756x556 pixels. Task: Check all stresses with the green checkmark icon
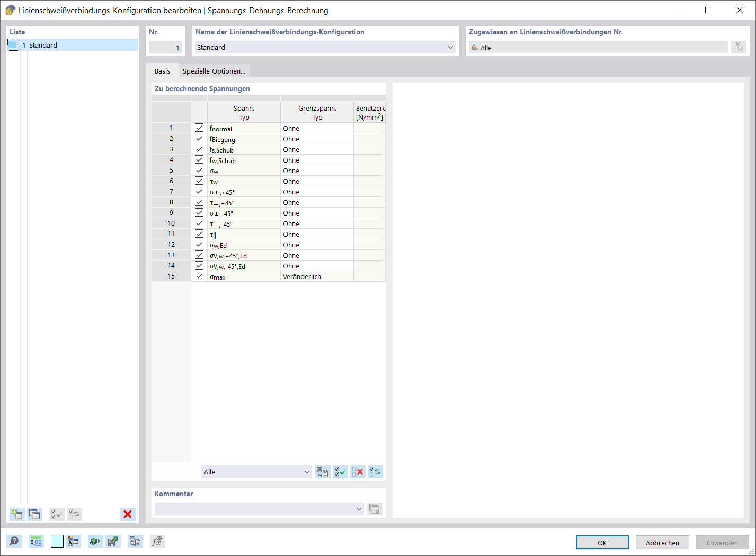coord(340,472)
